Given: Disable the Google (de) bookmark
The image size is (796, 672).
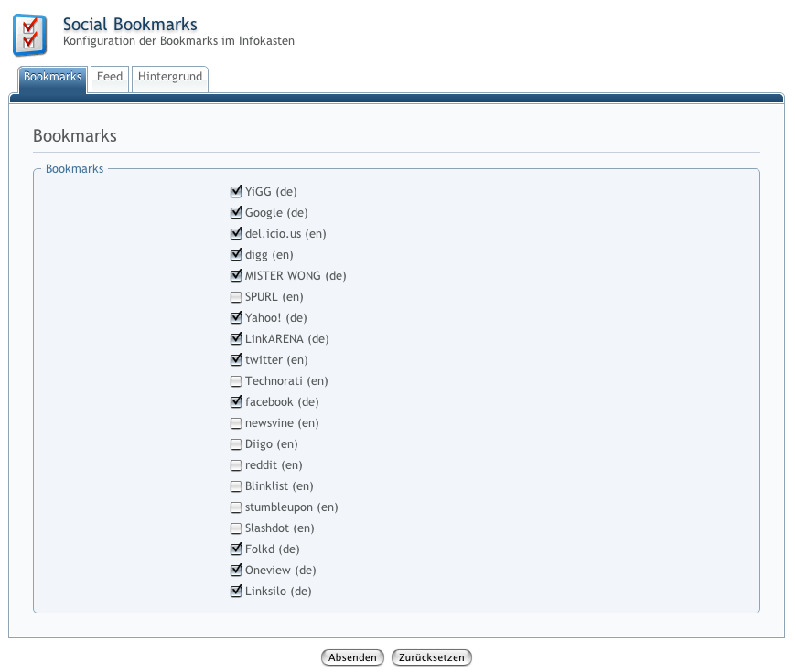Looking at the screenshot, I should 236,213.
